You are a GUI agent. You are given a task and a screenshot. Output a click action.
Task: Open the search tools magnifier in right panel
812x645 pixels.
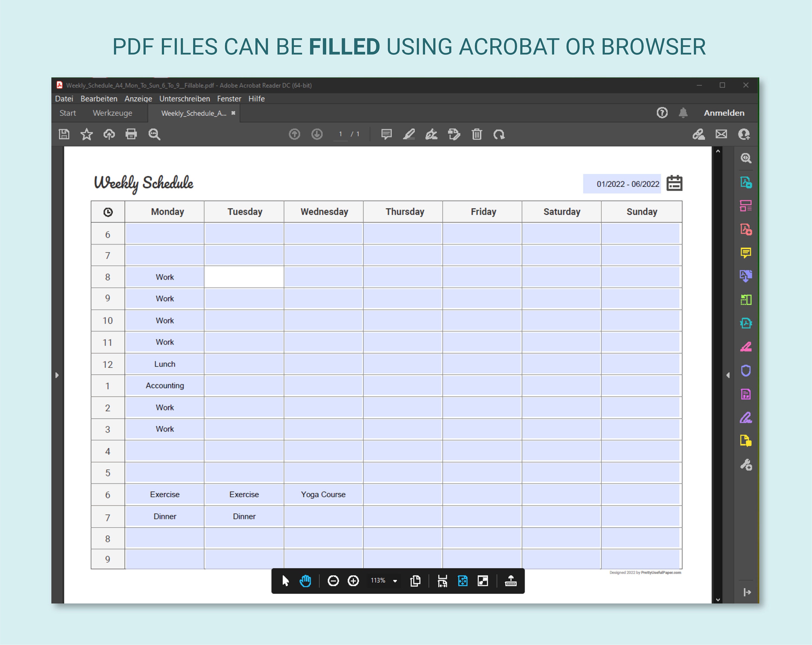[746, 158]
